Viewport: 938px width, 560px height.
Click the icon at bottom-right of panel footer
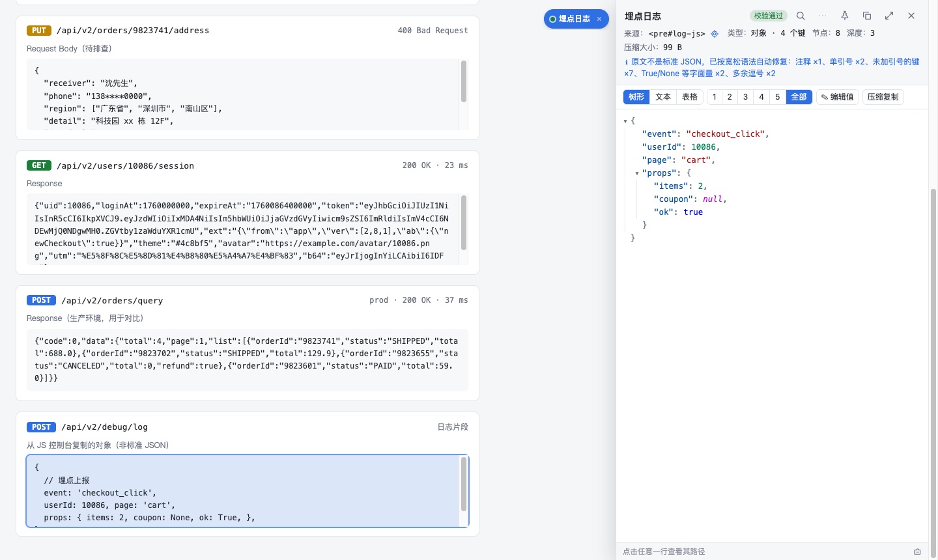917,552
